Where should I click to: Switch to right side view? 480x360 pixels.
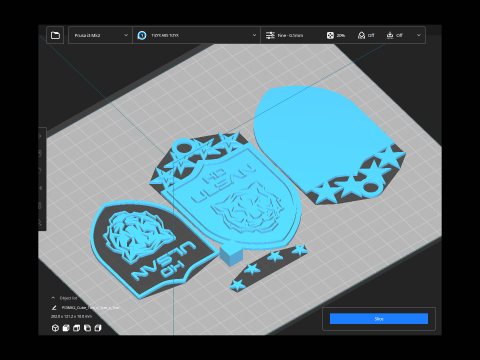pos(98,328)
